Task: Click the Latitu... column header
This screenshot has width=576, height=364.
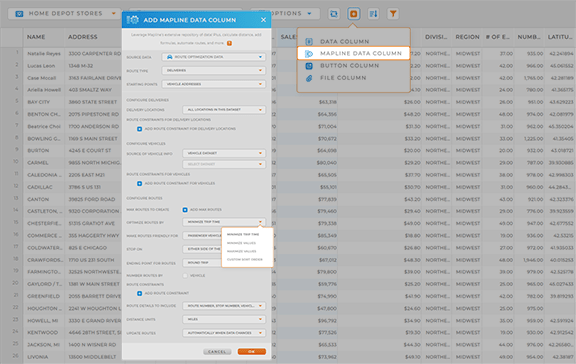Action: [560, 37]
